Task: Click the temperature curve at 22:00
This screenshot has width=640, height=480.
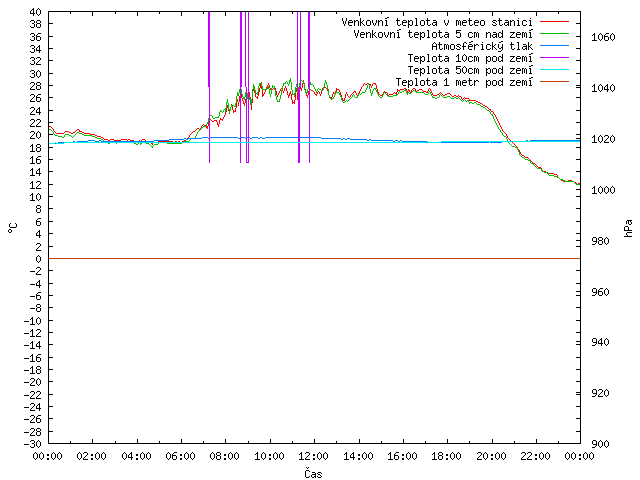Action: (x=536, y=167)
